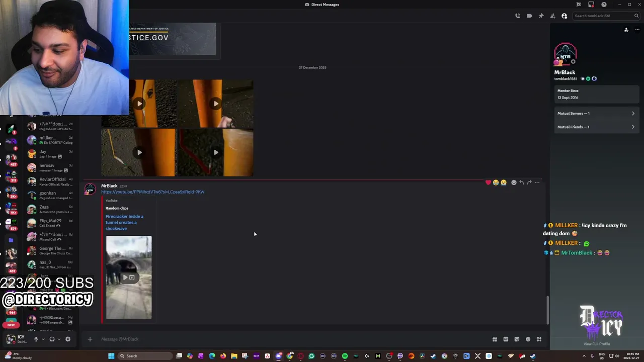Open MrBlack's profile avatar

tap(565, 54)
